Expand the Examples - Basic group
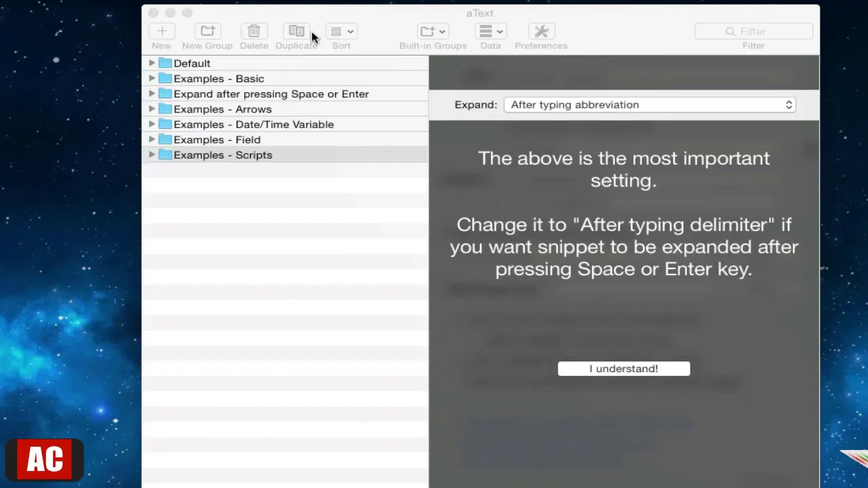The width and height of the screenshot is (868, 488). tap(152, 79)
